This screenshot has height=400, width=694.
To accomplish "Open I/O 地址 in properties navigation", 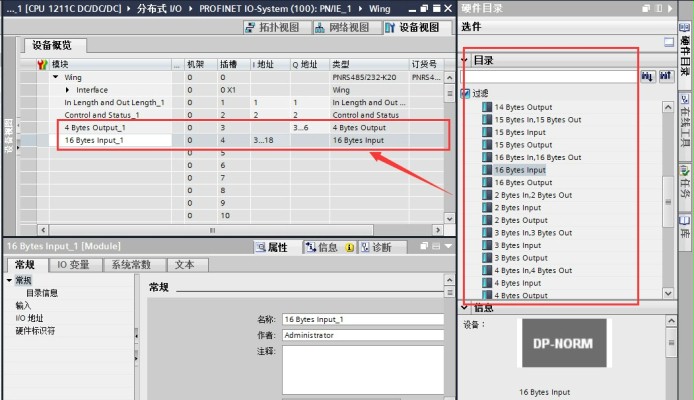I will click(29, 318).
